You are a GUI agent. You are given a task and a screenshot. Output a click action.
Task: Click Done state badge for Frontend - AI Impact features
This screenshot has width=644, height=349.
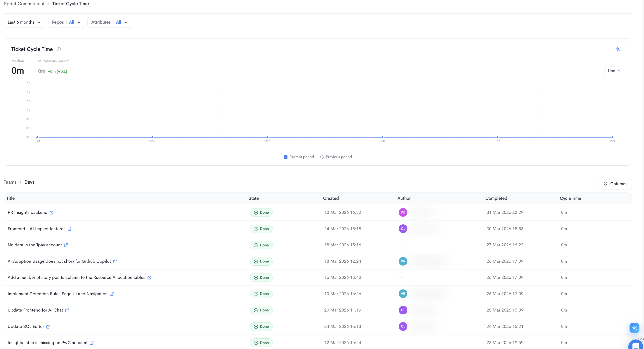pyautogui.click(x=261, y=229)
